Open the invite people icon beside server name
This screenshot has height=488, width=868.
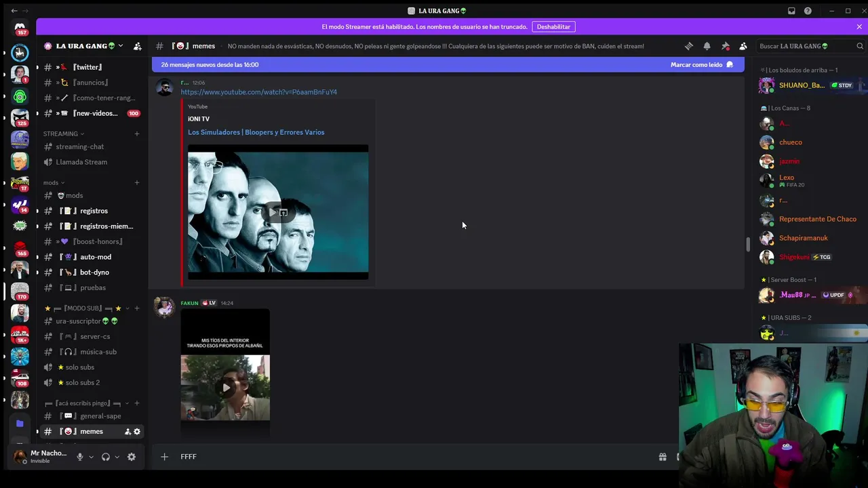(138, 46)
